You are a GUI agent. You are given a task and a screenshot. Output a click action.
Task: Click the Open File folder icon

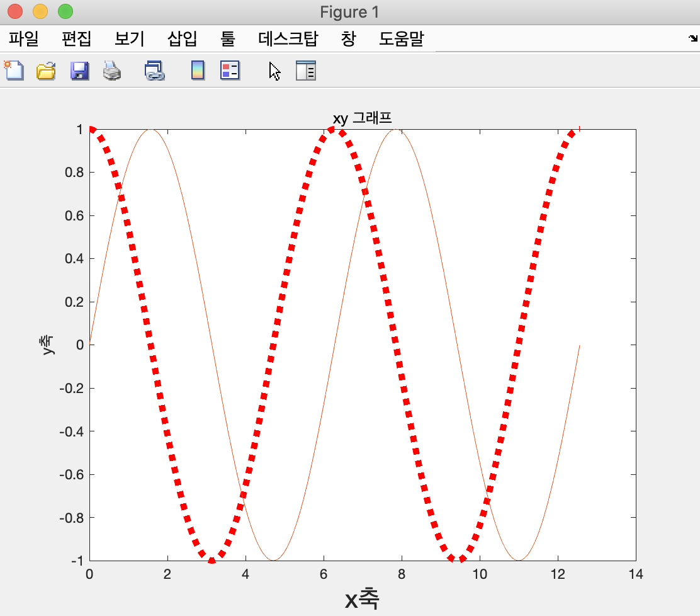[x=46, y=71]
